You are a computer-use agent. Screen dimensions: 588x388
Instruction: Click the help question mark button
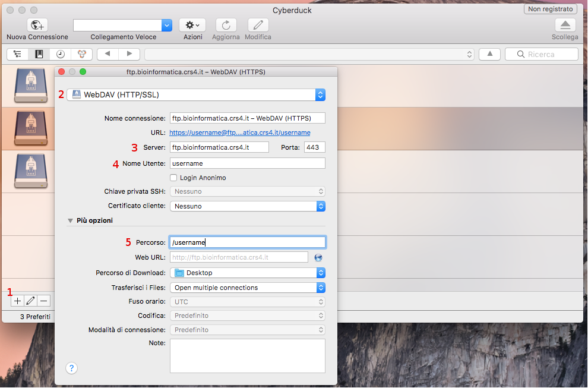tap(72, 368)
